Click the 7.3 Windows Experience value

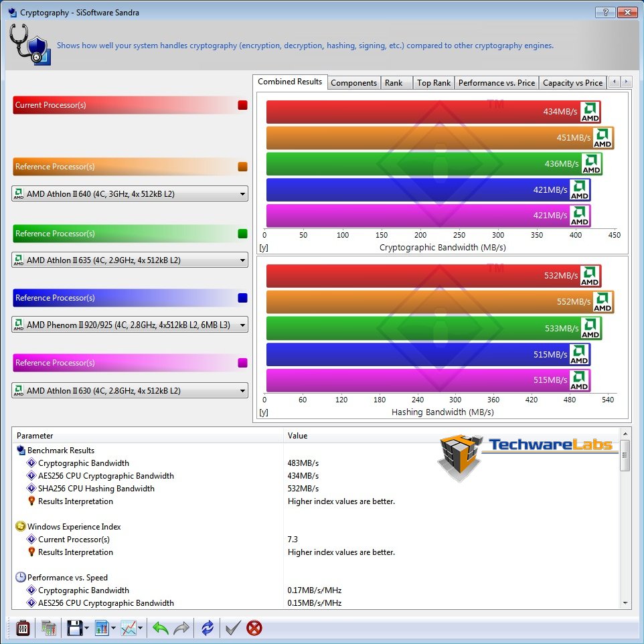[293, 539]
